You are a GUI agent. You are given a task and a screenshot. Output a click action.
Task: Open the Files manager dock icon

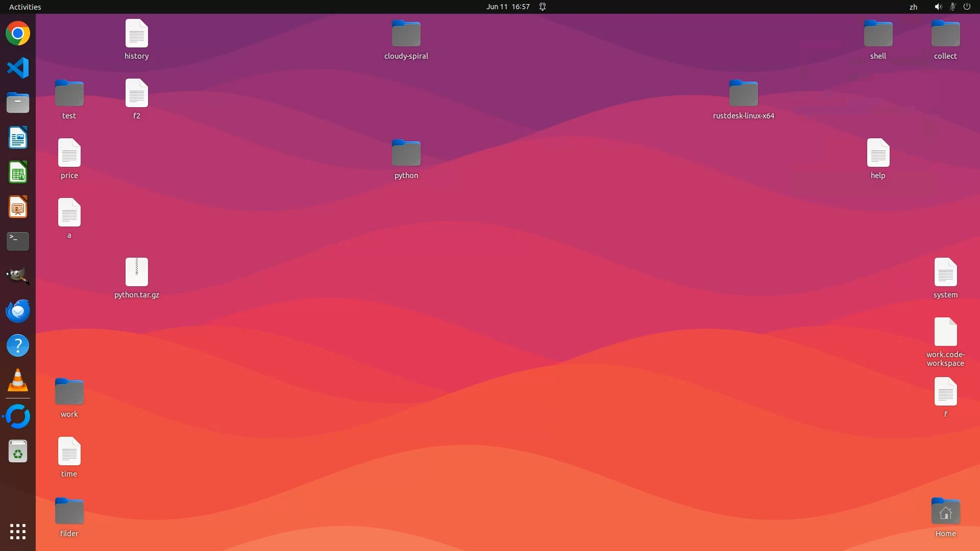(x=18, y=103)
